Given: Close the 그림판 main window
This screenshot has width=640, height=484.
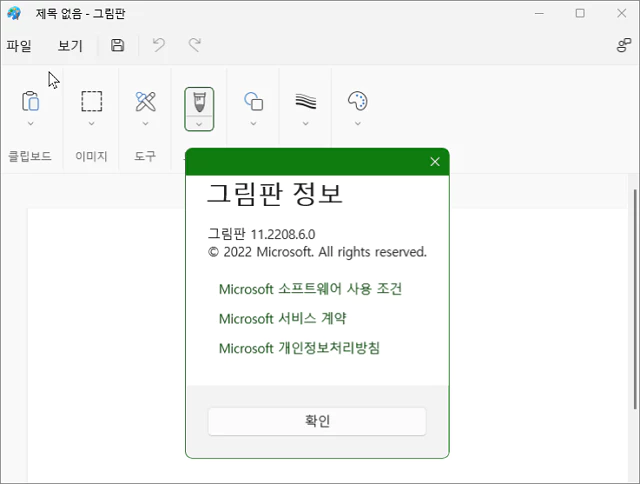Looking at the screenshot, I should pyautogui.click(x=621, y=13).
